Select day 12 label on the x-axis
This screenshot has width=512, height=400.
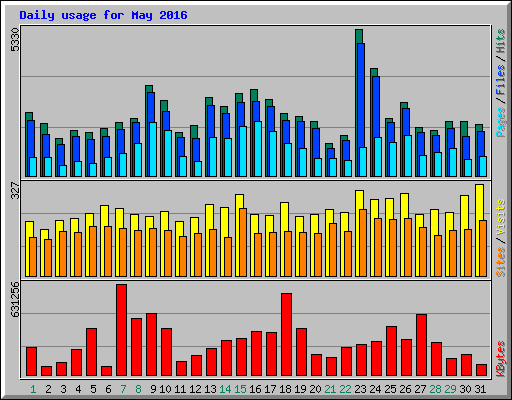pos(195,389)
